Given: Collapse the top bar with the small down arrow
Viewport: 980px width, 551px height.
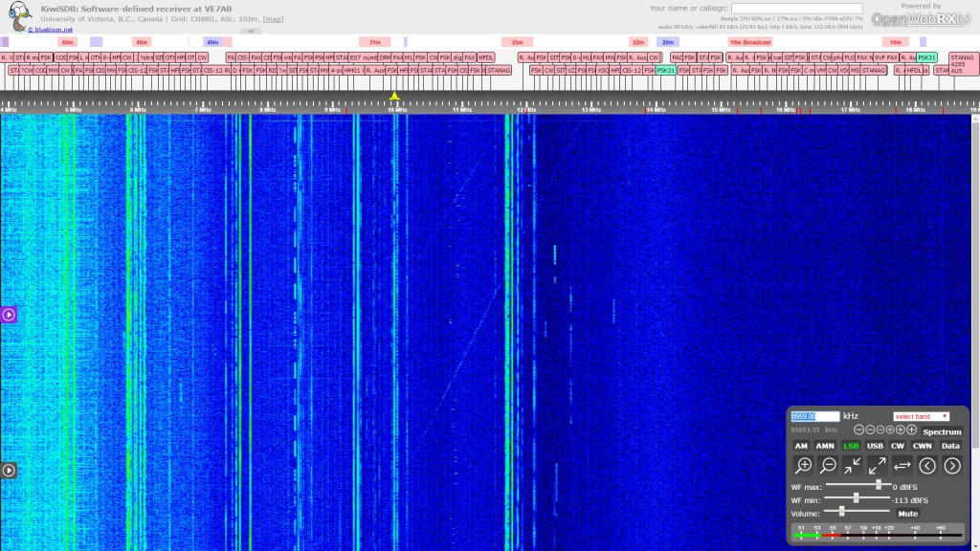Looking at the screenshot, I should coord(250,32).
